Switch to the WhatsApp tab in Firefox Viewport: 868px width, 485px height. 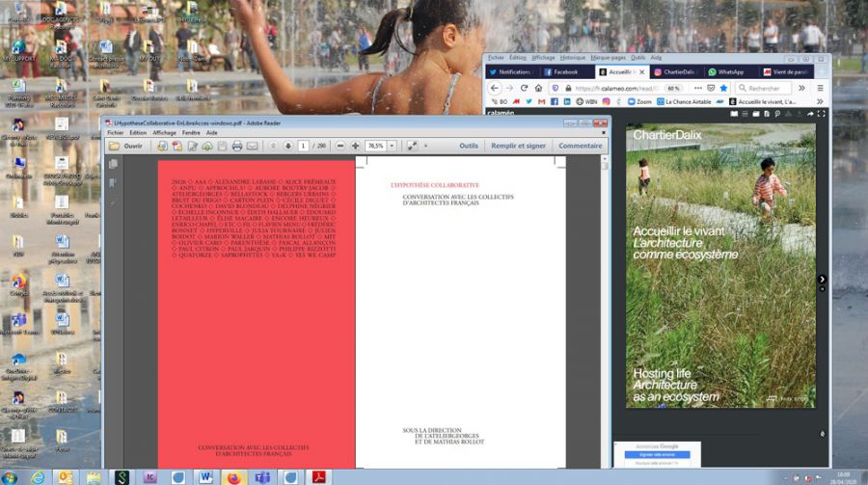click(730, 72)
